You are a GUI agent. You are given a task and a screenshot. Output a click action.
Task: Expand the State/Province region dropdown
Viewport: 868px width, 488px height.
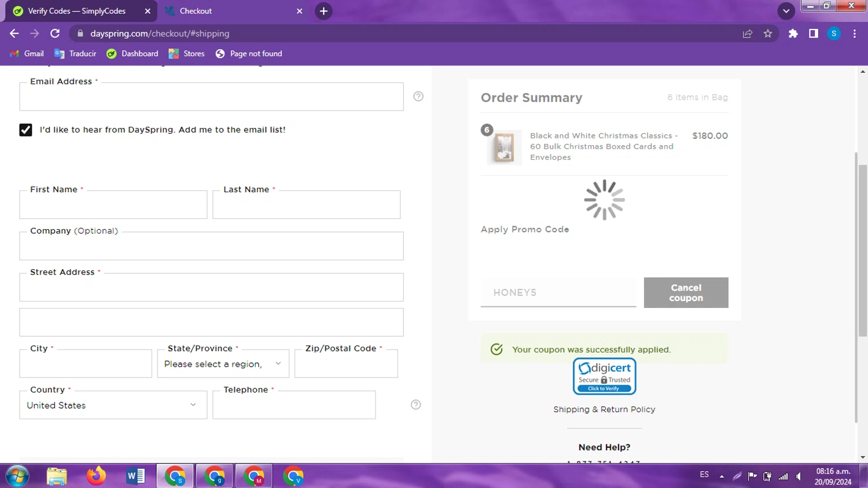coord(223,364)
